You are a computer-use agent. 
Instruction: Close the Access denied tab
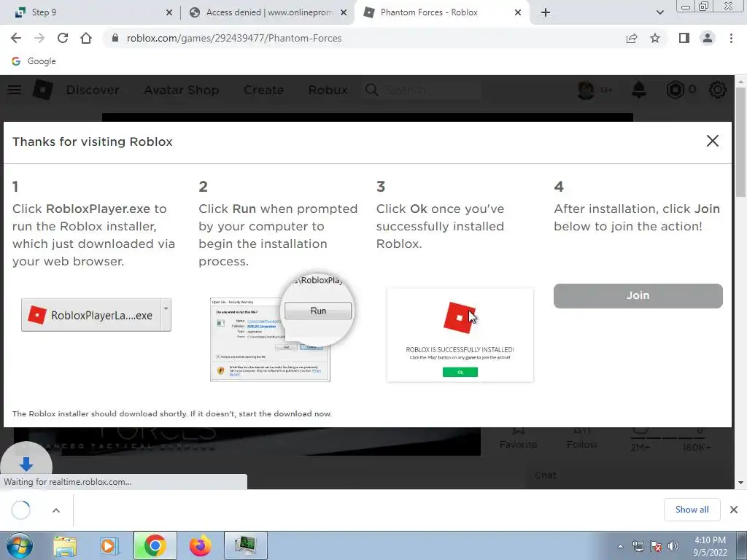point(344,12)
